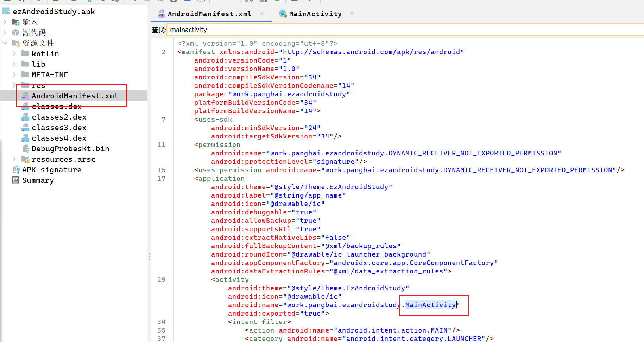Viewport: 644px width, 342px height.
Task: Close the MainActivity tab
Action: (x=352, y=13)
